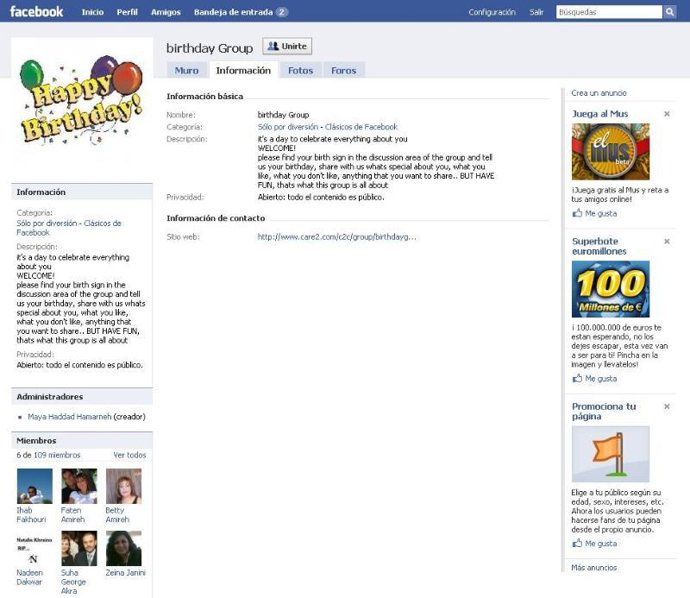Click the birthday Group page title

(x=209, y=48)
